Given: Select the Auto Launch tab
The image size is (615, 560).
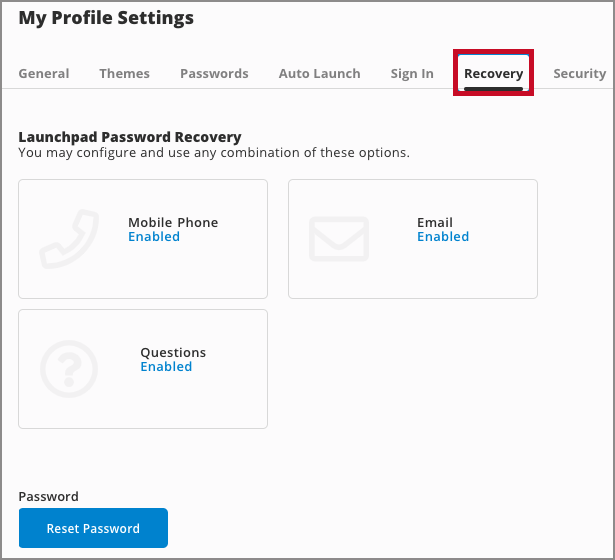Looking at the screenshot, I should point(319,73).
